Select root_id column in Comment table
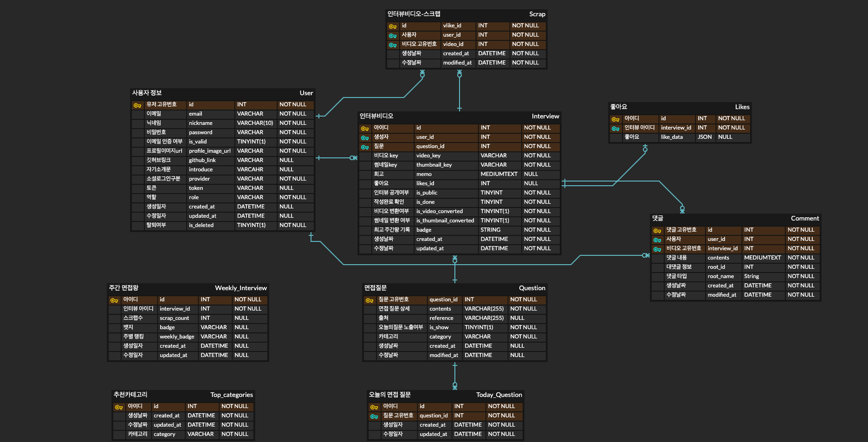 point(716,267)
